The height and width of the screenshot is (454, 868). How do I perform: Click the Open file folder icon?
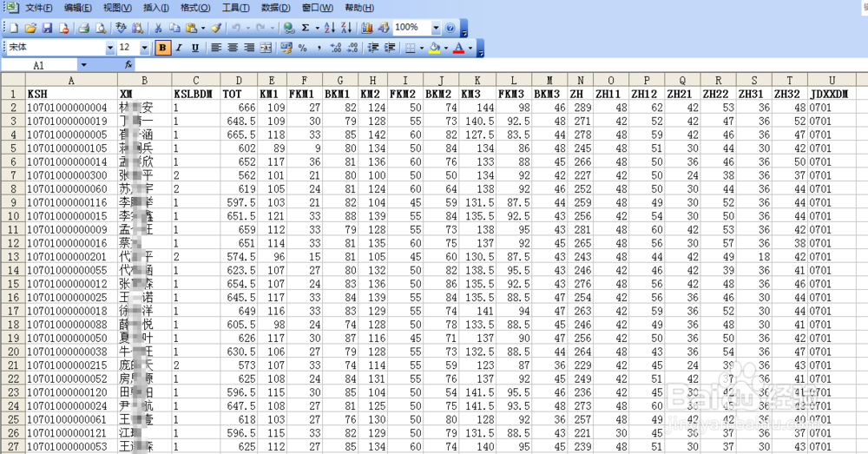[30, 28]
